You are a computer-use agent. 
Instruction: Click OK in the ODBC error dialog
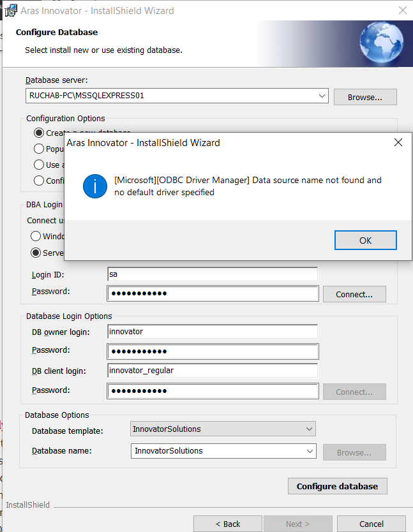coord(365,240)
